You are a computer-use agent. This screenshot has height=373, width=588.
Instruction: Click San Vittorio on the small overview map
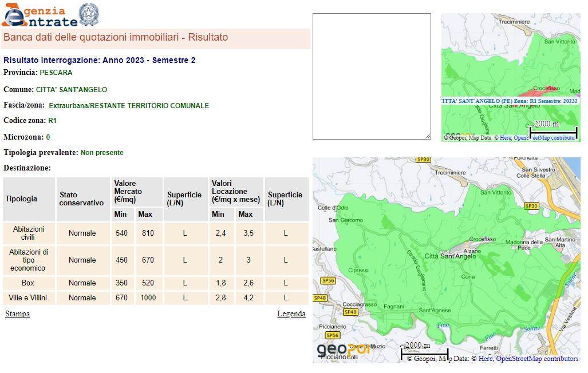[x=559, y=42]
